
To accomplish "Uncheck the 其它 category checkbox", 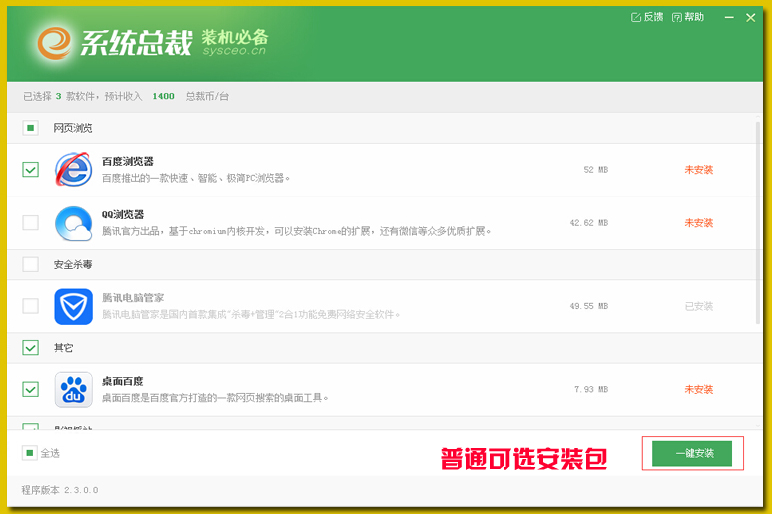I will (31, 348).
